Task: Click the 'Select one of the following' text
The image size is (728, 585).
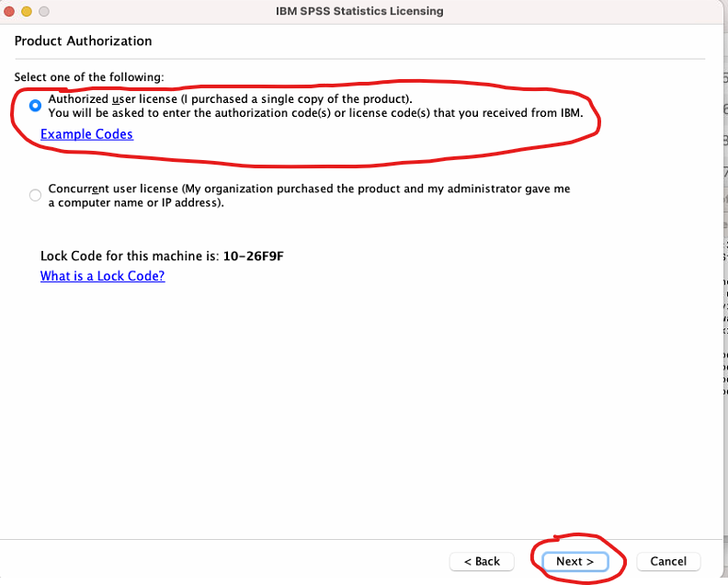Action: point(89,77)
